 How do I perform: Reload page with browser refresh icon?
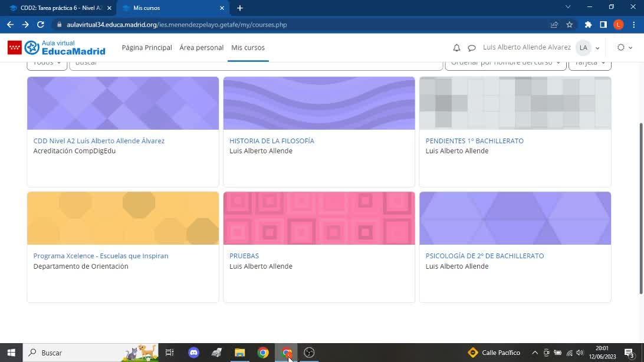(x=41, y=25)
